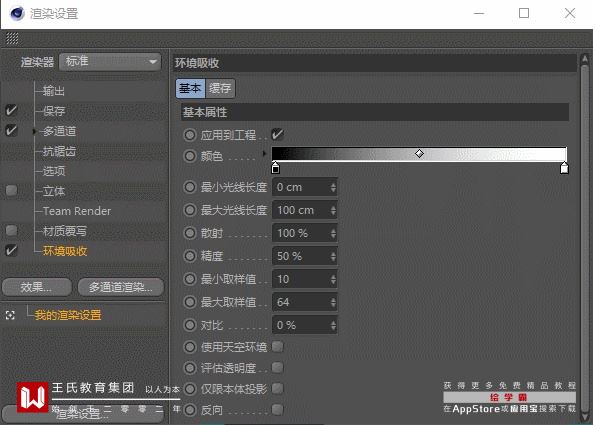Select the white gradient knot of 颜色
Screen dimensions: 593x425
tap(564, 168)
